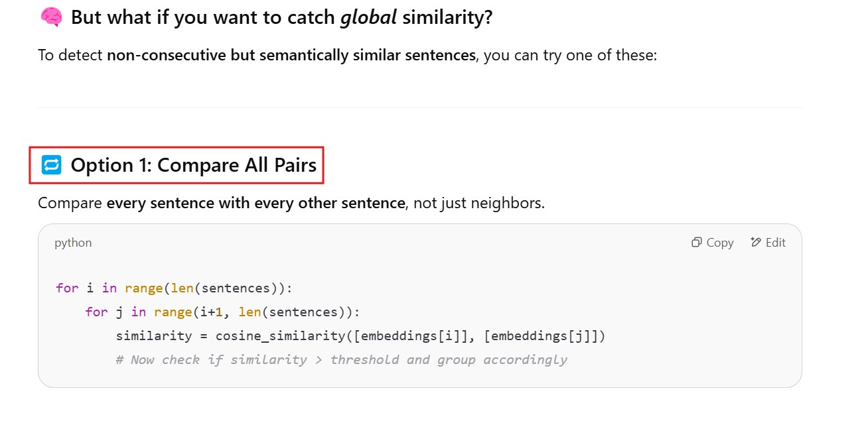The width and height of the screenshot is (868, 425).
Task: Click the blue repeat arrows icon
Action: pos(51,164)
